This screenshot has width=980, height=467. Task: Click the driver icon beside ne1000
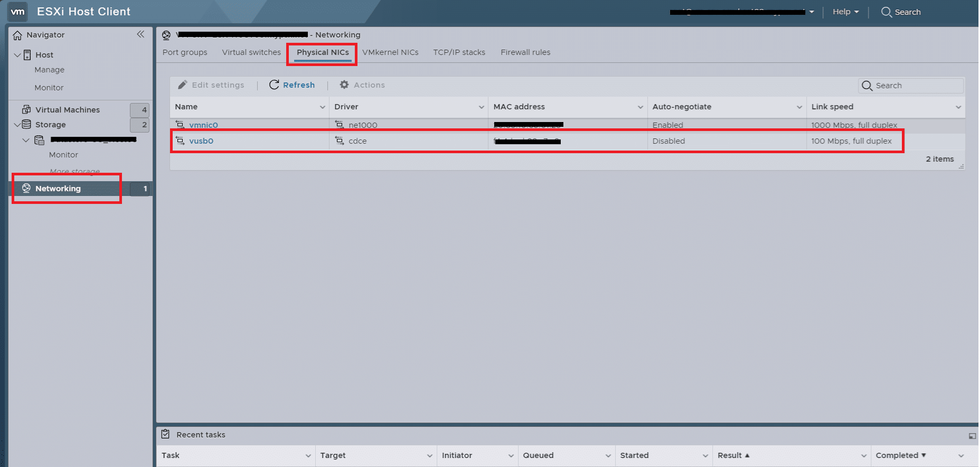pyautogui.click(x=340, y=125)
